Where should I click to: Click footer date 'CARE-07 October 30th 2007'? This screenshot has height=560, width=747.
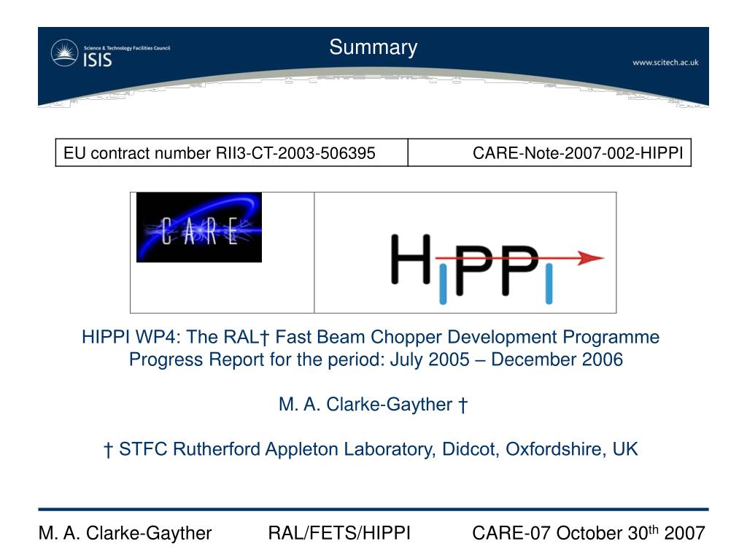(x=589, y=532)
